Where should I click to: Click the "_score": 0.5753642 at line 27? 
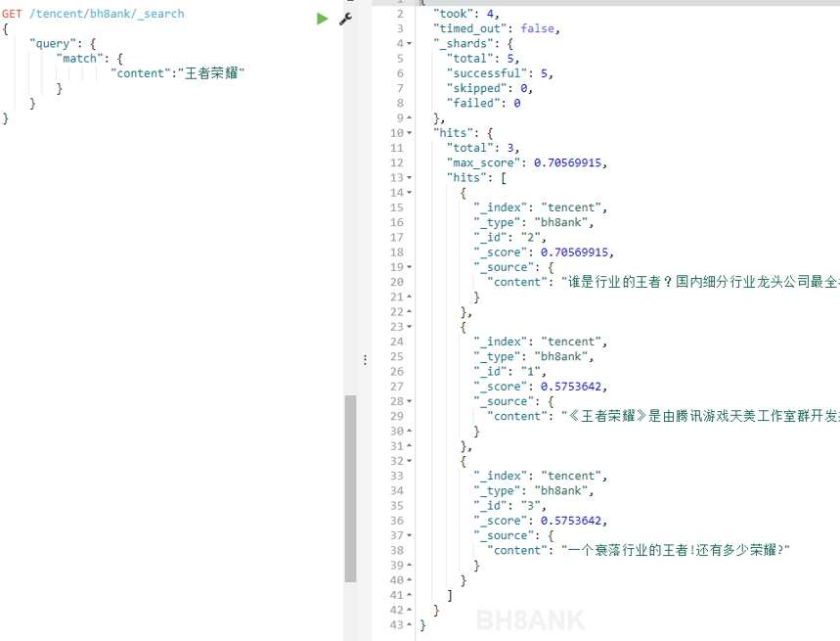point(540,387)
